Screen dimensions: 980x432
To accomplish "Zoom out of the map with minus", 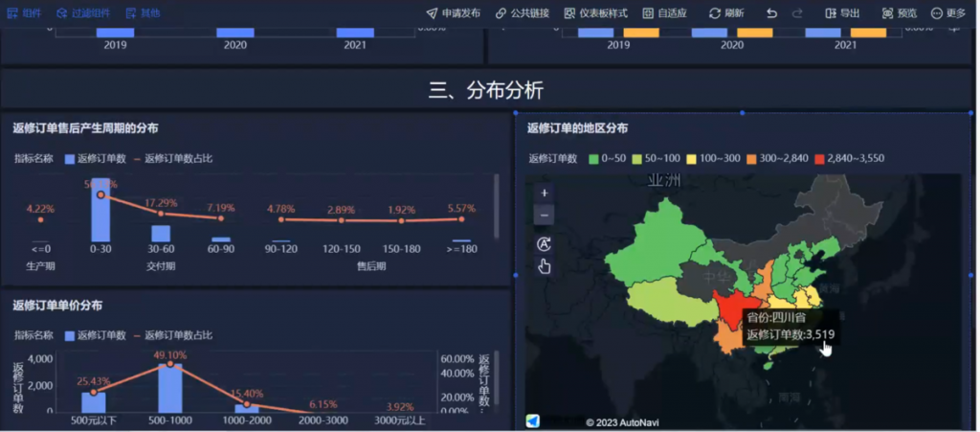I will (x=544, y=216).
